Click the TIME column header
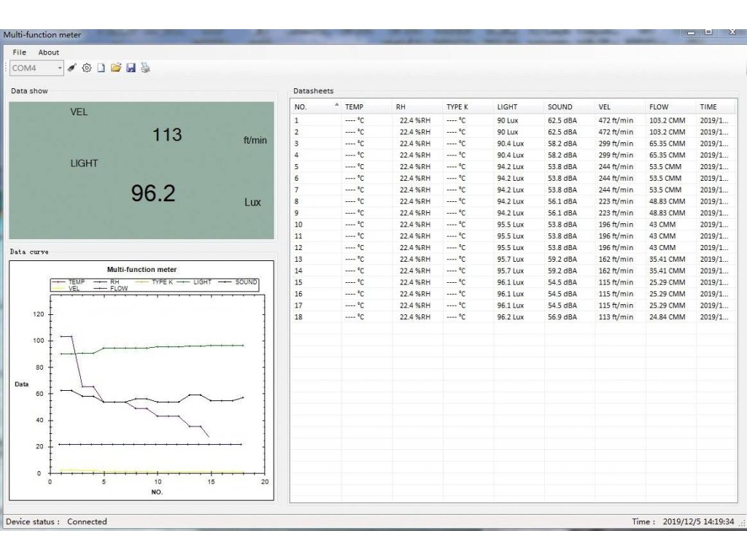Image resolution: width=747 pixels, height=560 pixels. click(x=708, y=107)
